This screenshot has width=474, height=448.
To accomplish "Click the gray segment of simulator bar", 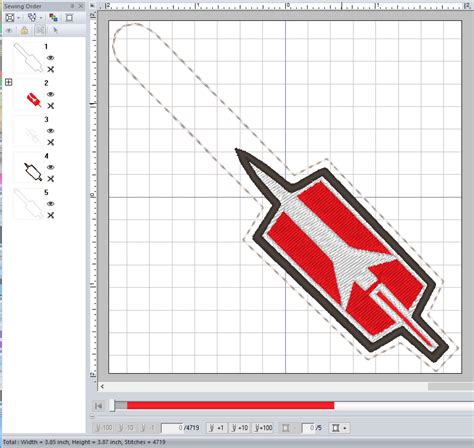I will click(121, 405).
